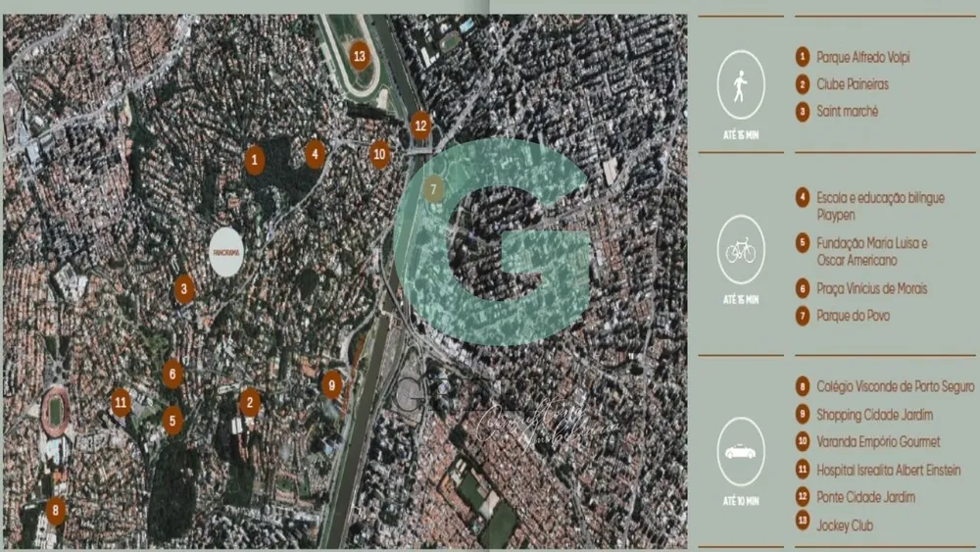Click map marker 1 on the aerial photo
This screenshot has height=552, width=980.
click(254, 160)
